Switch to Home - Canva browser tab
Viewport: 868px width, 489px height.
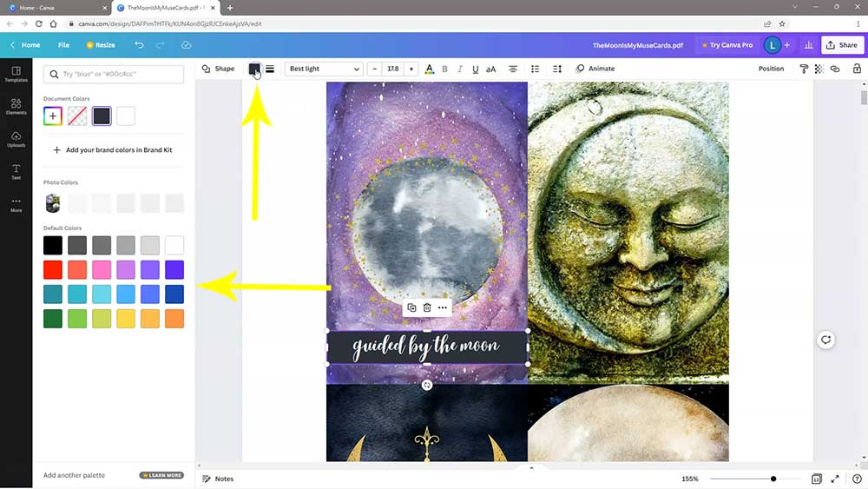point(58,8)
